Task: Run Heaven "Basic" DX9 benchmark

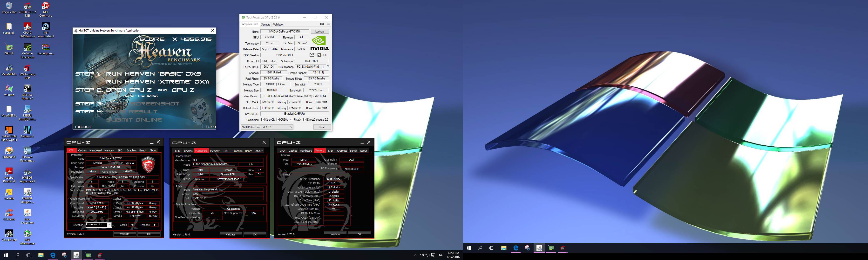Action: (x=153, y=74)
